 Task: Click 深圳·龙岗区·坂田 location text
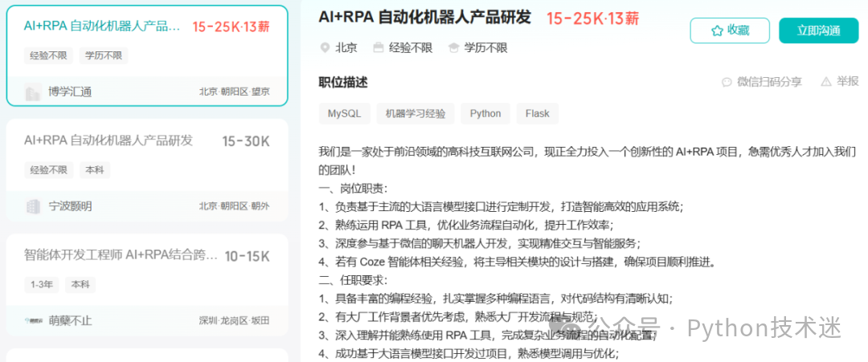point(235,320)
